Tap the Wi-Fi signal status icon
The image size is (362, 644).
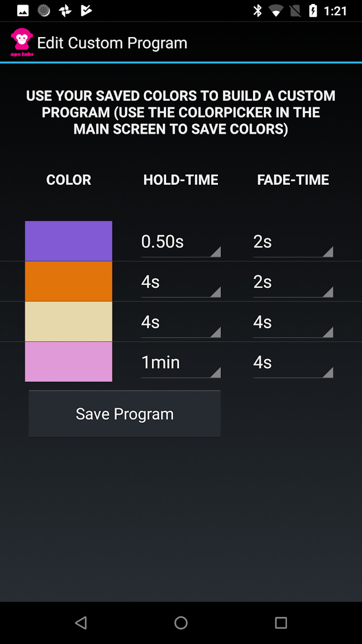pyautogui.click(x=276, y=11)
